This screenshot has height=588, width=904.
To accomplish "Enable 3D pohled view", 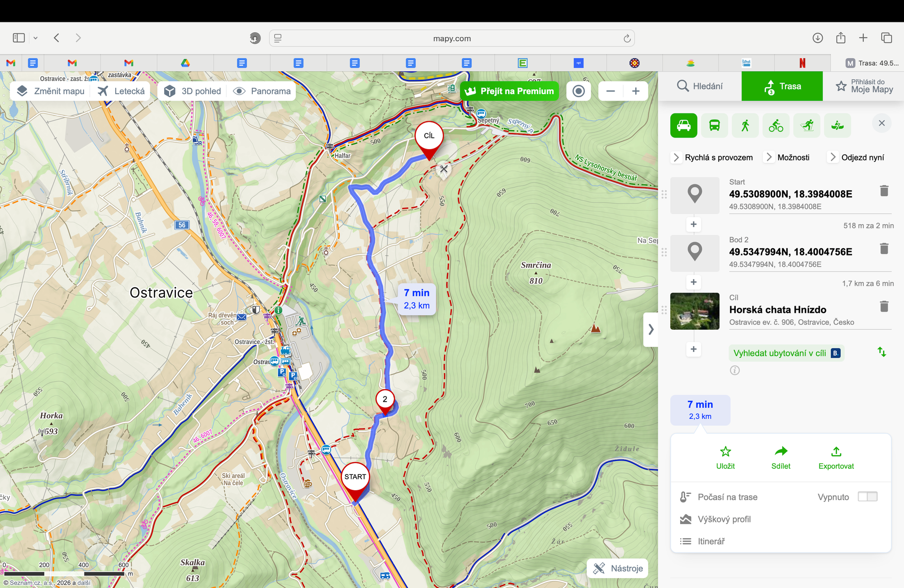I will tap(193, 91).
